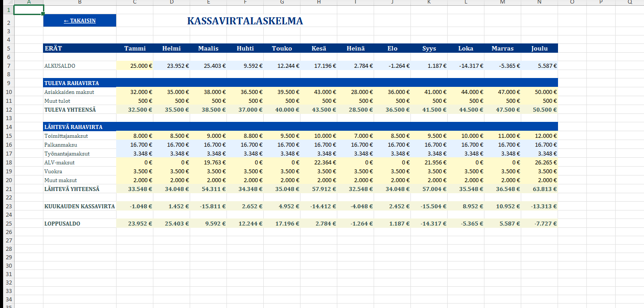The height and width of the screenshot is (308, 644).
Task: Select the Kesä month header cell
Action: click(319, 48)
